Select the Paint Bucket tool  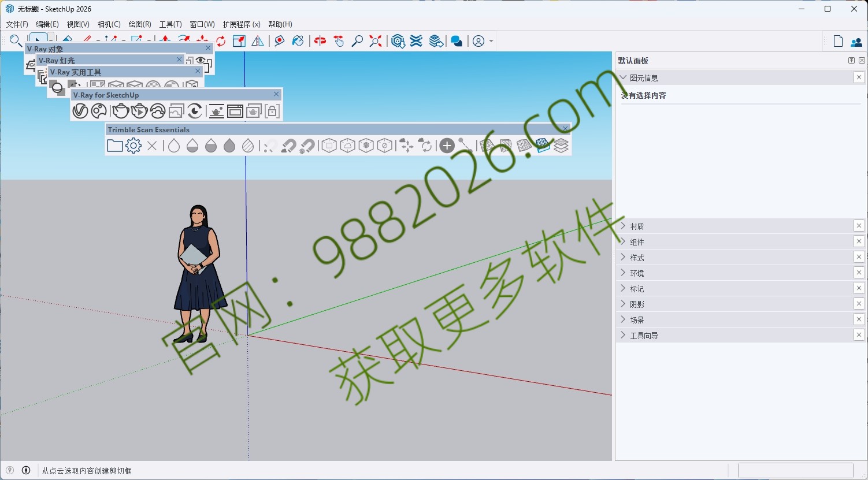click(298, 41)
